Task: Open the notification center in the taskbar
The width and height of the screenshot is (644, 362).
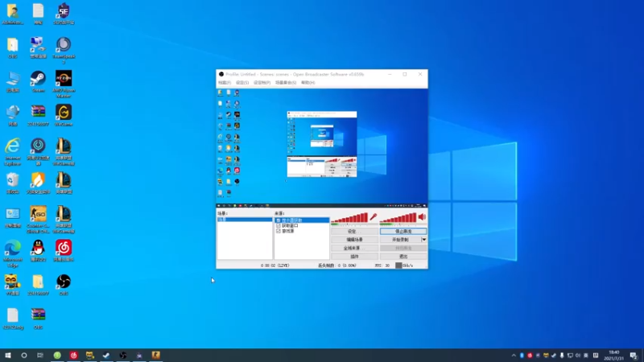Action: [x=634, y=356]
